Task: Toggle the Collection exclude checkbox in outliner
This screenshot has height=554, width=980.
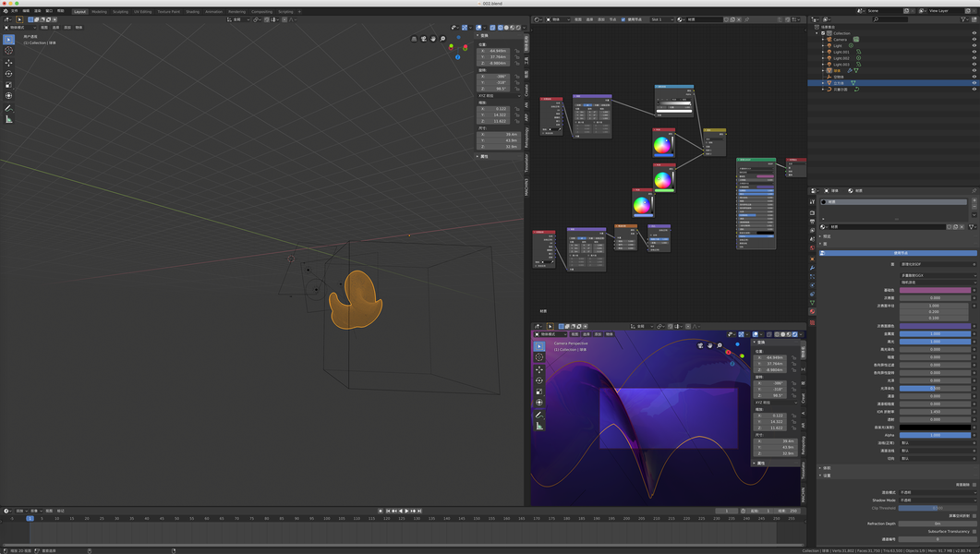Action: (823, 33)
